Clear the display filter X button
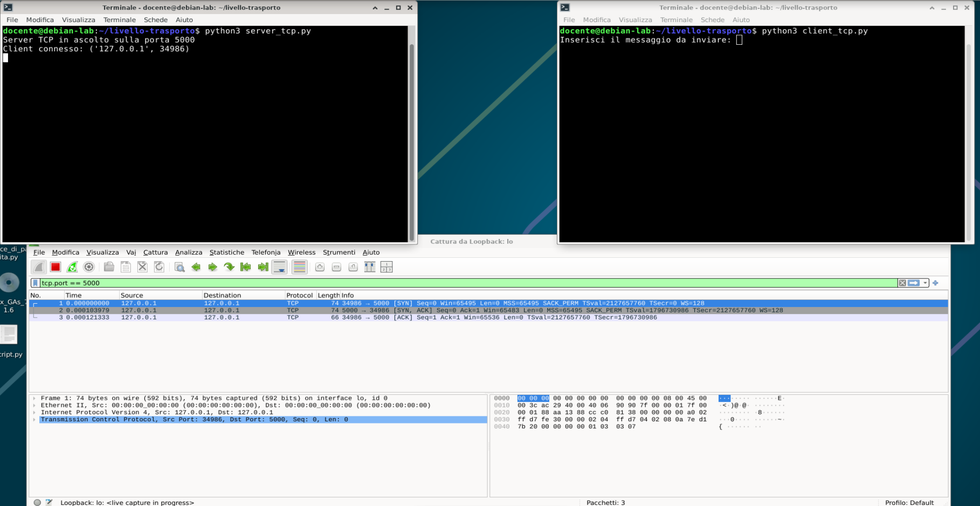Viewport: 980px width, 506px height. [x=902, y=283]
